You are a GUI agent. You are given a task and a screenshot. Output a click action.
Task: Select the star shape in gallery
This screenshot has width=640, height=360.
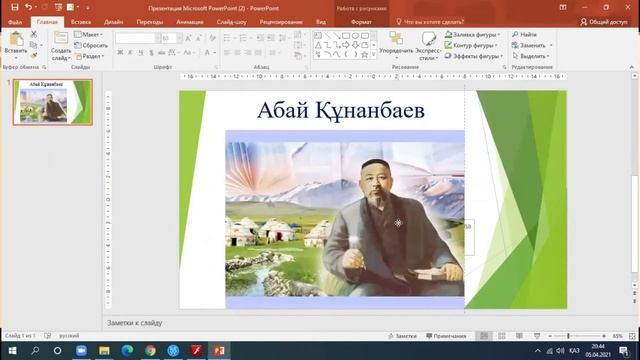coord(364,54)
